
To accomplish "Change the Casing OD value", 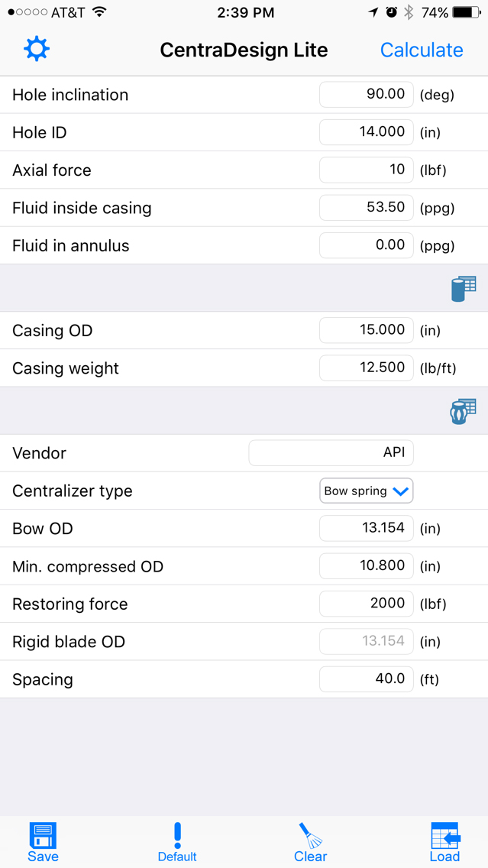I will point(367,330).
